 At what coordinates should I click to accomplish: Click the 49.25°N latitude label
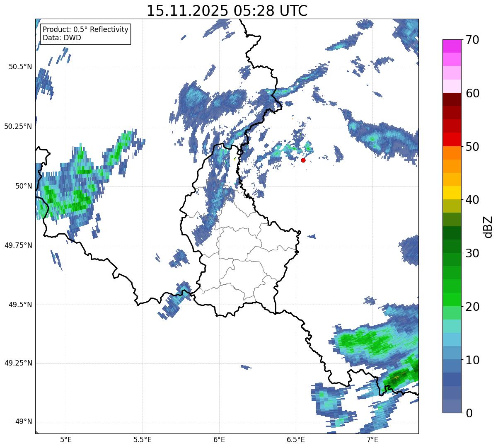pos(18,363)
